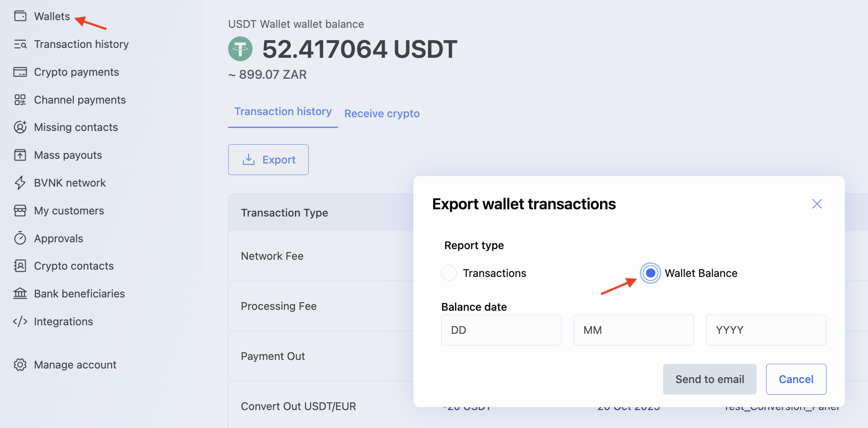
Task: Click the YYYY year input field
Action: [766, 330]
